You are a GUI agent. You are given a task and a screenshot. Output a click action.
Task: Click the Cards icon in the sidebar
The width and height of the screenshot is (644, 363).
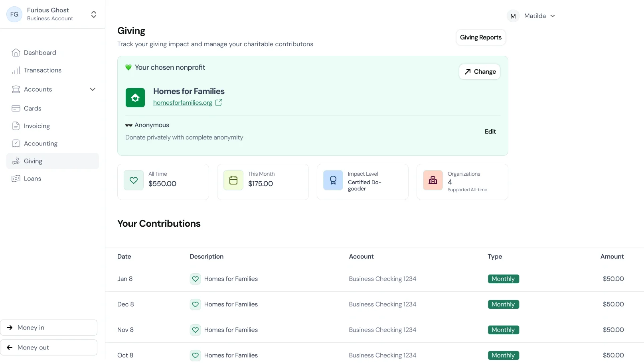point(16,108)
